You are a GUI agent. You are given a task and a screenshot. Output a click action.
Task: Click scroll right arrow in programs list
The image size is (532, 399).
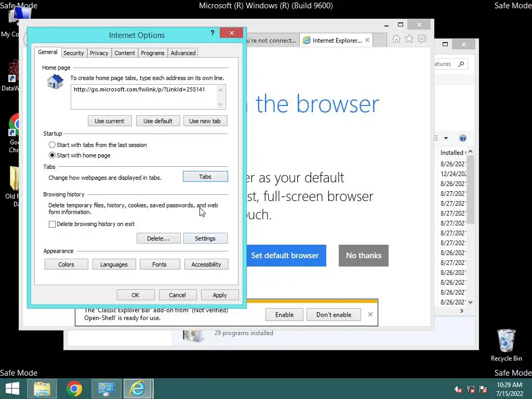(x=461, y=311)
